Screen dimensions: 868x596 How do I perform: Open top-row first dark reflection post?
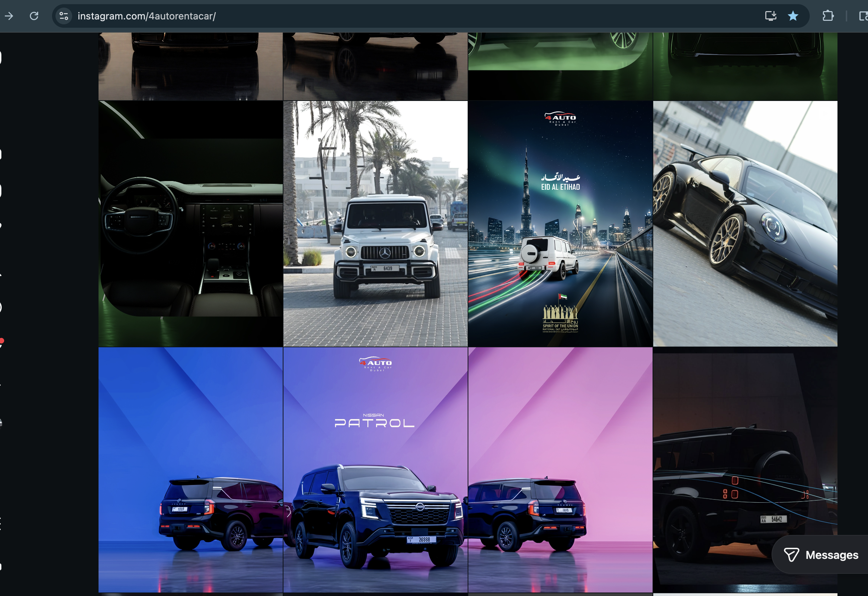190,67
